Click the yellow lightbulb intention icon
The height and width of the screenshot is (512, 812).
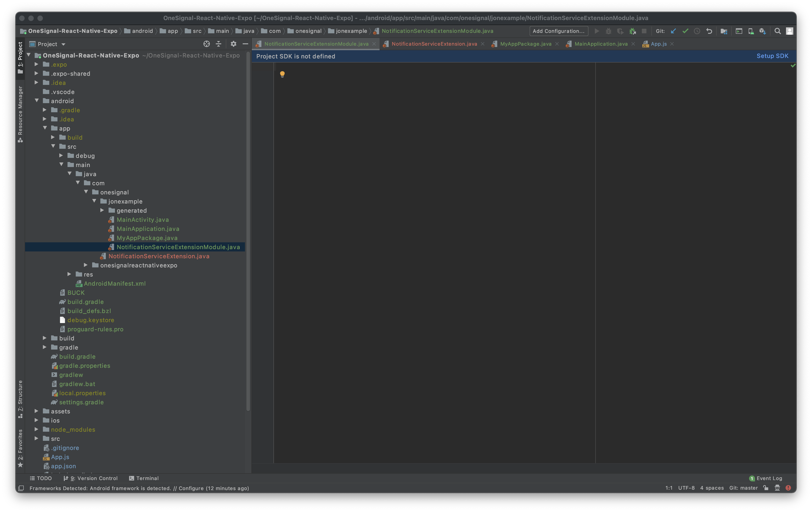point(282,74)
